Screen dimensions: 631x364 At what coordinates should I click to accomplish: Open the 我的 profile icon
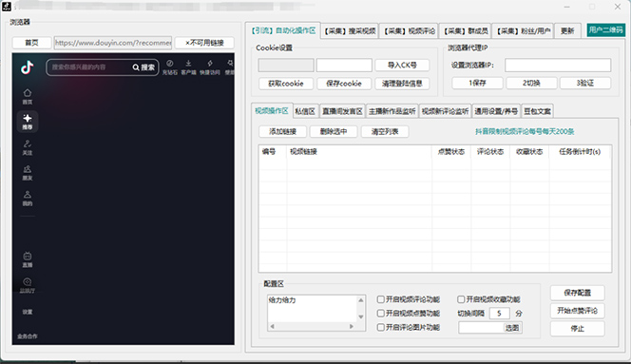pos(27,195)
